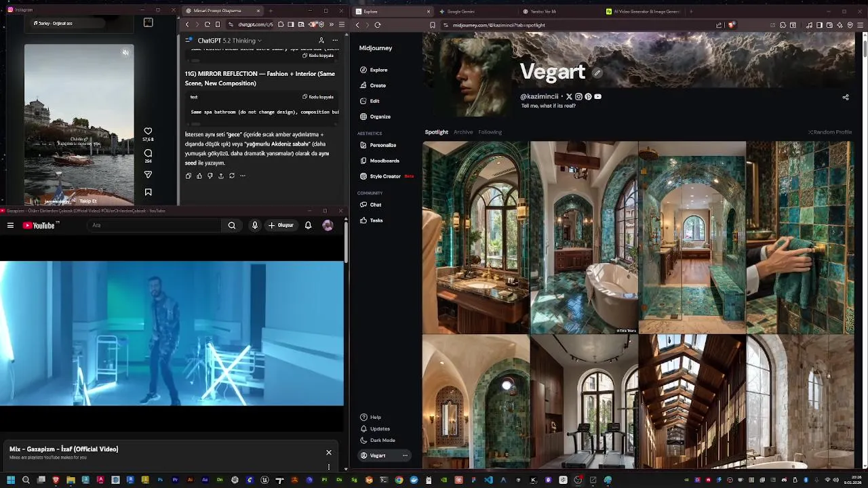
Task: Regenerate the ChatGPT response
Action: point(232,176)
